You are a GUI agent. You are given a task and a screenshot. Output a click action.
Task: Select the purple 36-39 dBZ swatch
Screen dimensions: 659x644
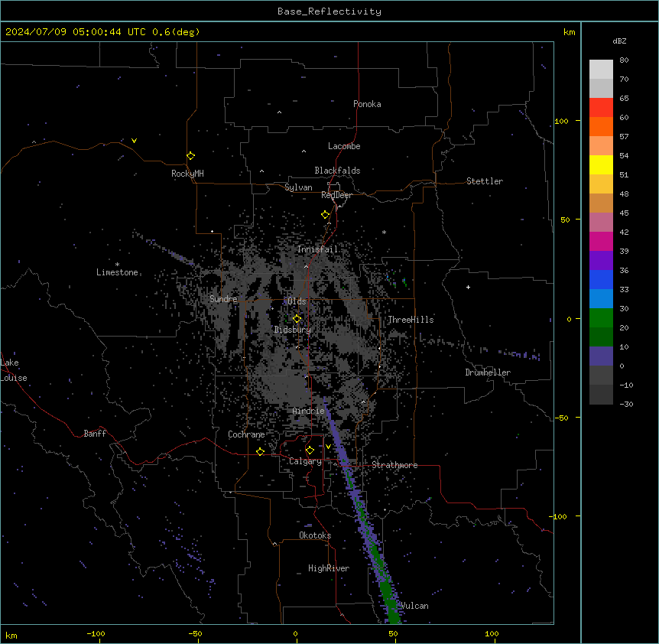click(x=601, y=260)
